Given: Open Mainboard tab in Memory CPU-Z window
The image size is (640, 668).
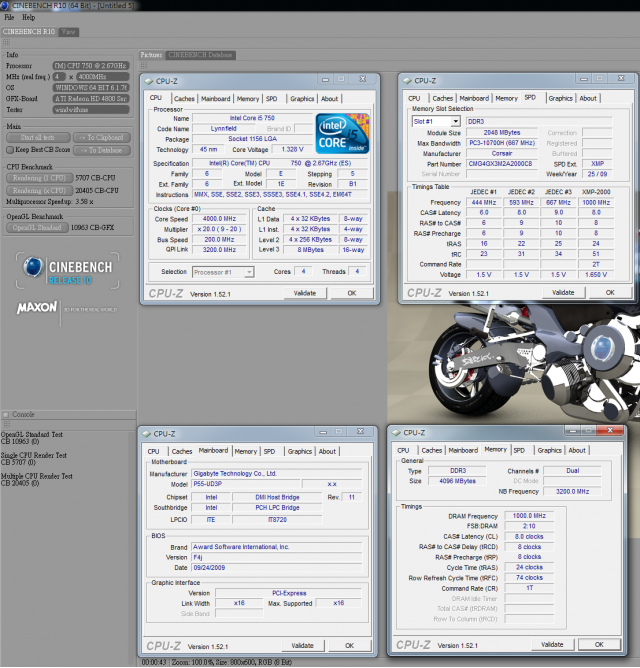Looking at the screenshot, I should pyautogui.click(x=463, y=451).
